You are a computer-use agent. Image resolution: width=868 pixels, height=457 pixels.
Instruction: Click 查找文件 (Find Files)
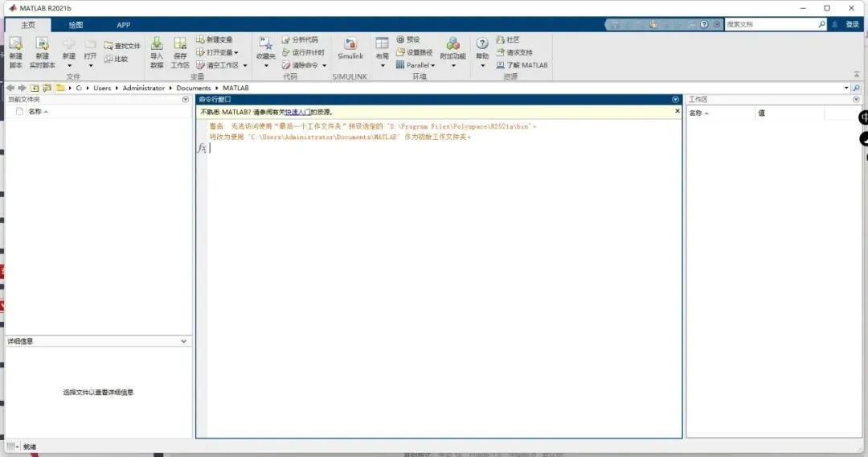point(122,46)
